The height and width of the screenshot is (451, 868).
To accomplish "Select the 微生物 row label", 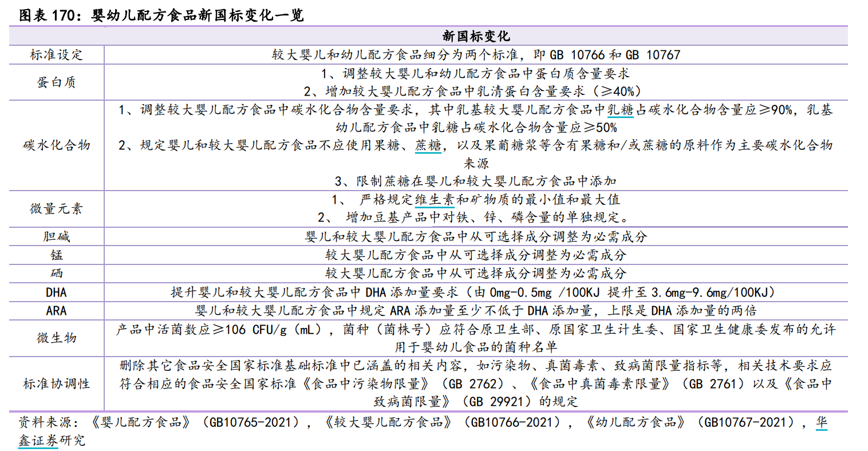I will click(x=56, y=338).
